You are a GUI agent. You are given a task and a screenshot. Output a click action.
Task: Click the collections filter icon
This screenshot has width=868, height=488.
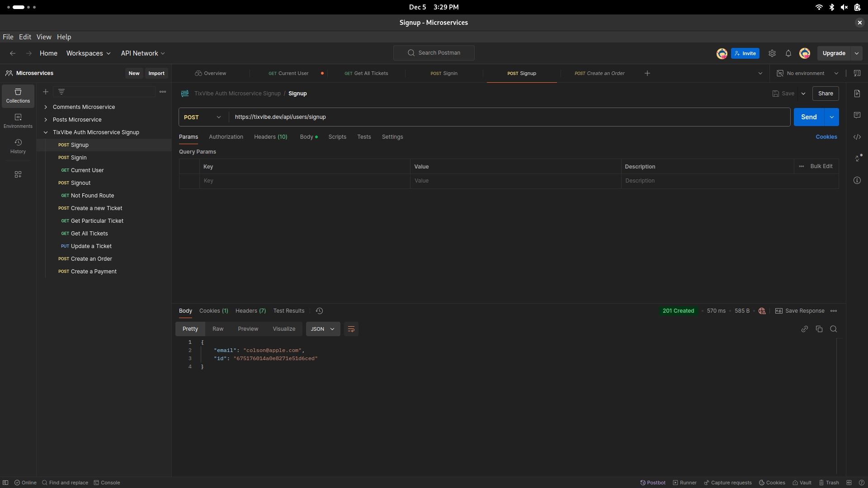click(61, 92)
